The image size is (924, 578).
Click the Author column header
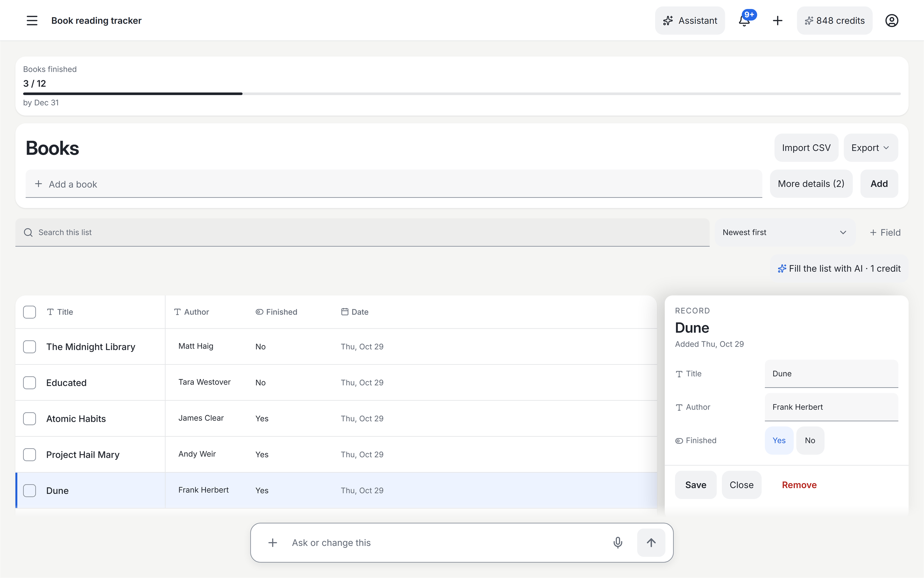[x=191, y=312]
